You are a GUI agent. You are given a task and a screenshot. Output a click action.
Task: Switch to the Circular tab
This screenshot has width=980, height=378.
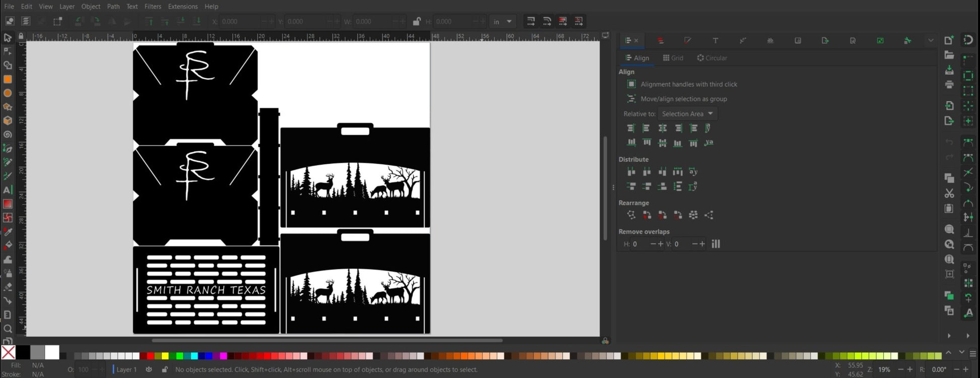tap(712, 58)
